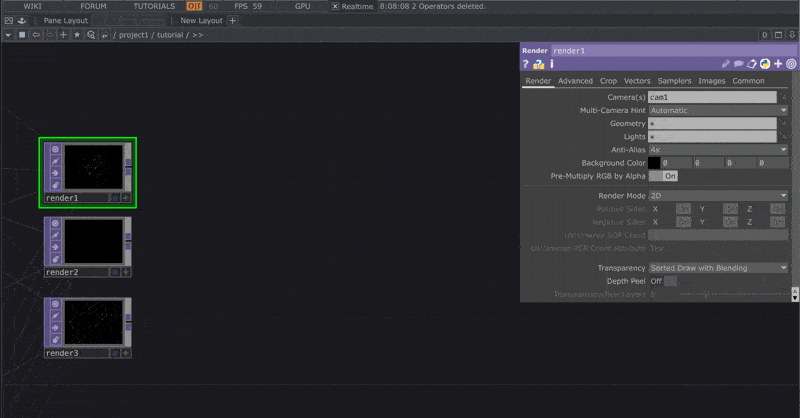Toggle the Realtime checkbox
This screenshot has width=800, height=418.
coord(335,6)
